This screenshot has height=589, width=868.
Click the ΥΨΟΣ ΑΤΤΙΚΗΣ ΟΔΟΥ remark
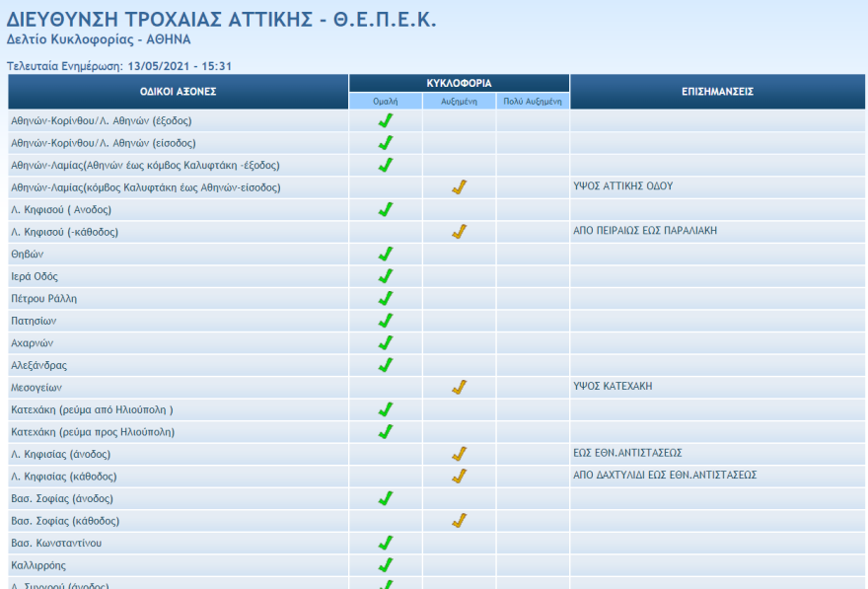[x=622, y=186]
